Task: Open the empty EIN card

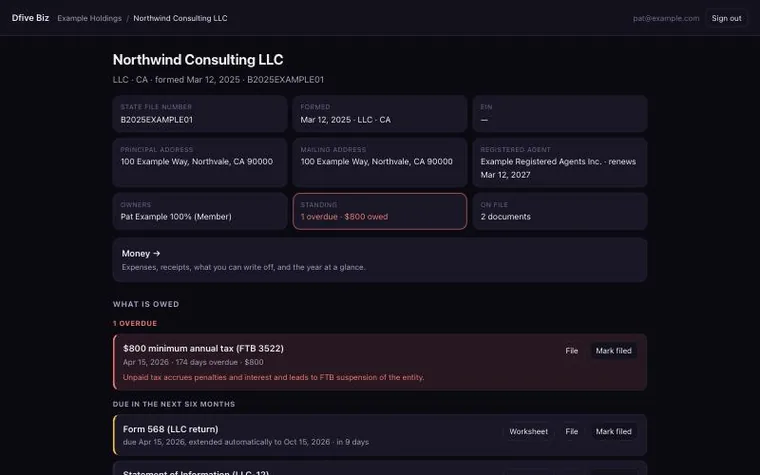Action: [560, 114]
